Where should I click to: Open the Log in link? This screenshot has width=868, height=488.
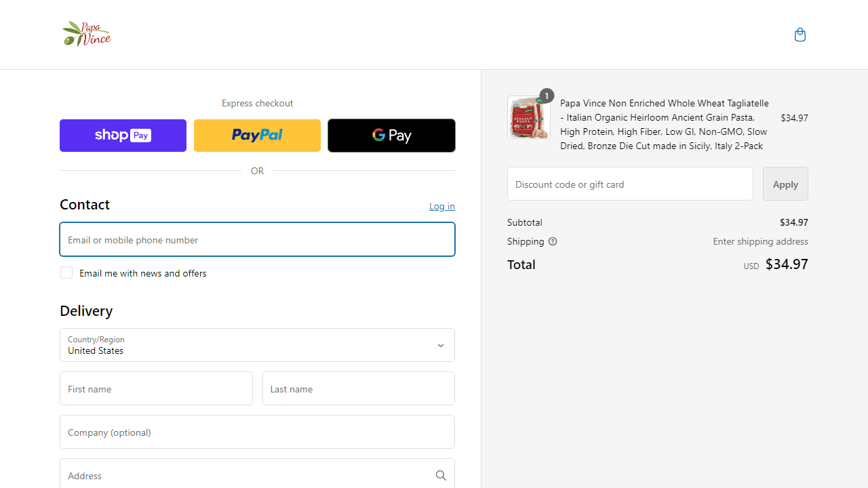(x=442, y=206)
